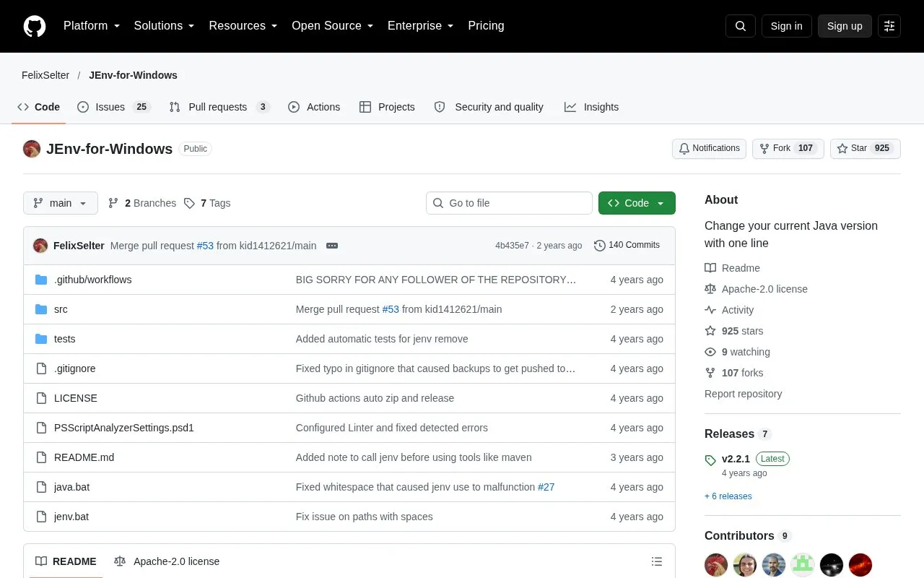Expand the Solutions menu
This screenshot has height=578, width=924.
[165, 26]
